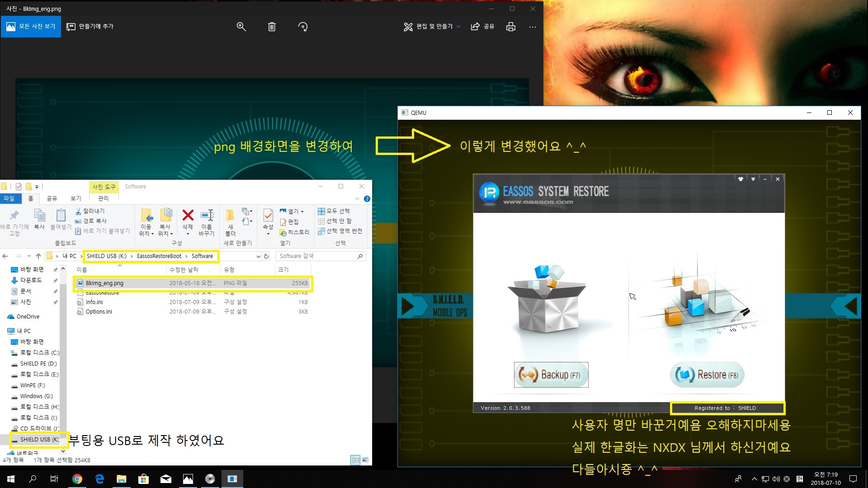Image resolution: width=868 pixels, height=488 pixels.
Task: Click EassosRestoreBoot in the address path
Action: click(x=159, y=256)
